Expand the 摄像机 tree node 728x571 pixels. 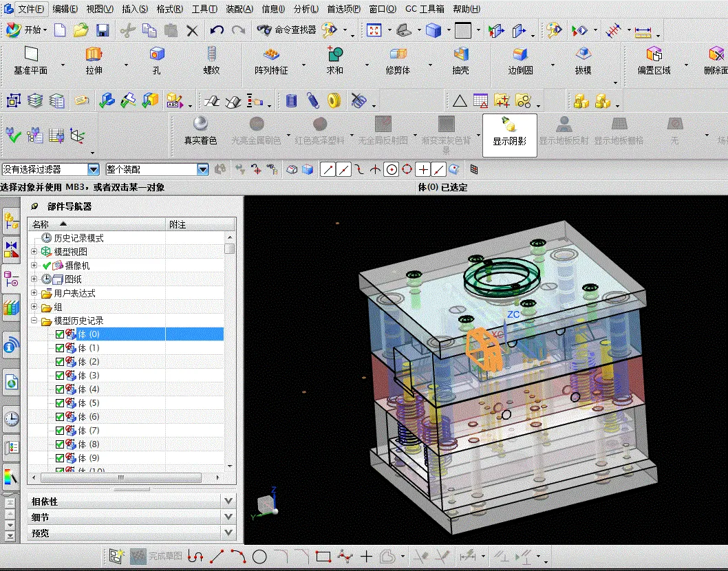[x=34, y=266]
